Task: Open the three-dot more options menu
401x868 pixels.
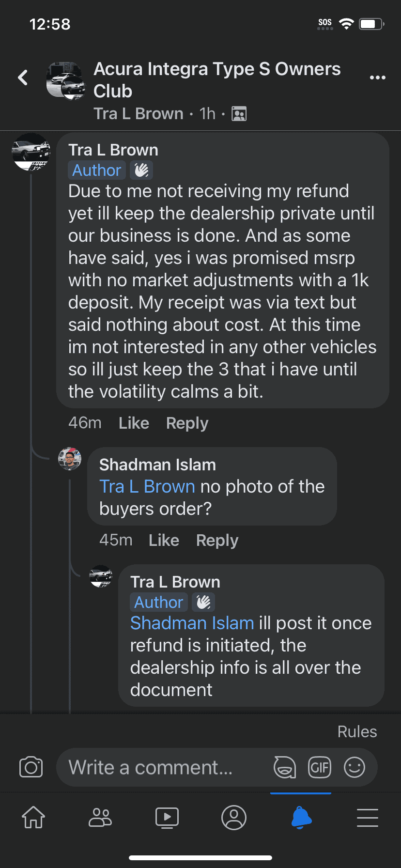Action: (377, 77)
